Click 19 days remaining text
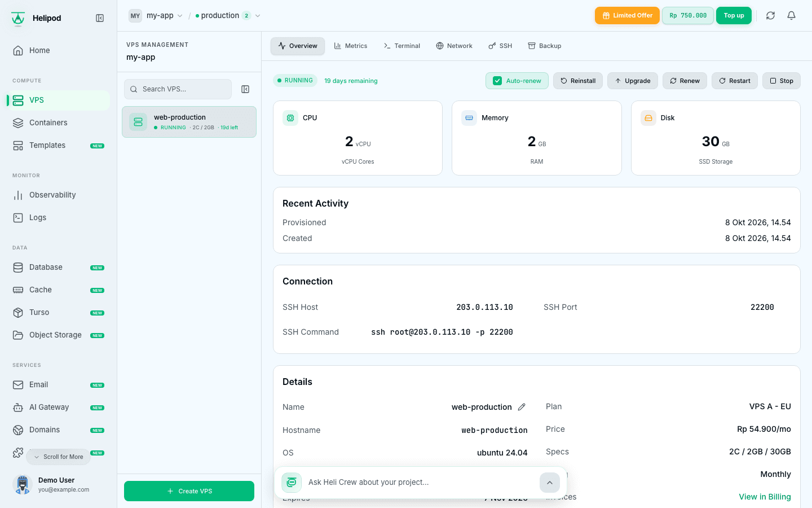Viewport: 812px width, 508px height. [351, 81]
